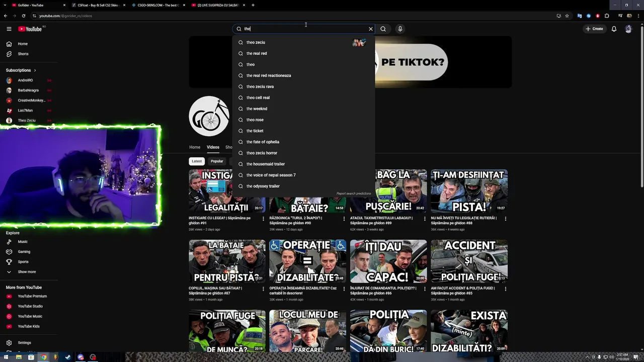Choose 'the voice of nepal season 7'

click(x=303, y=175)
